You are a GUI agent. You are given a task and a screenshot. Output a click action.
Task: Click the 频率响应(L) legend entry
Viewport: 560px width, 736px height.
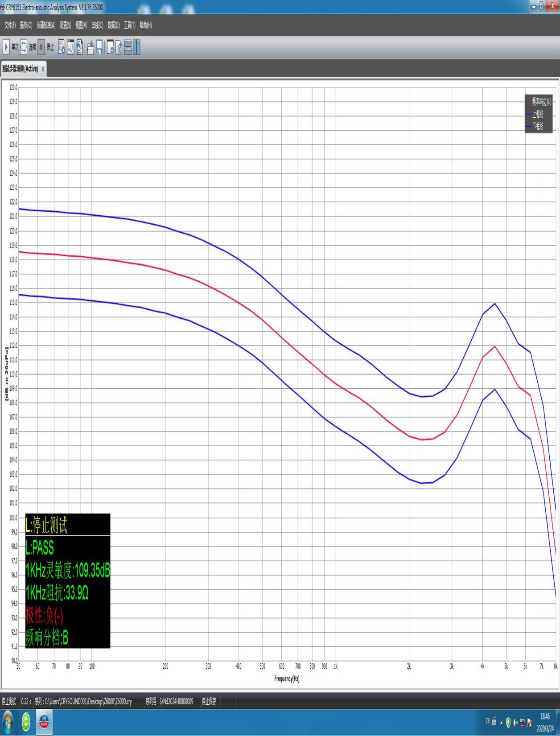click(x=539, y=102)
